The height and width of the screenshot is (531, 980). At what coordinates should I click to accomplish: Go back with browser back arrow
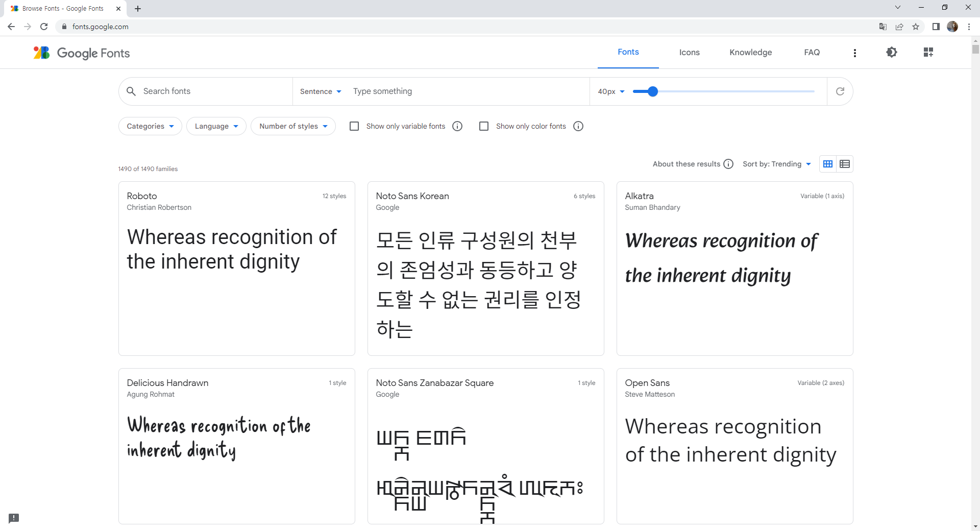tap(11, 27)
